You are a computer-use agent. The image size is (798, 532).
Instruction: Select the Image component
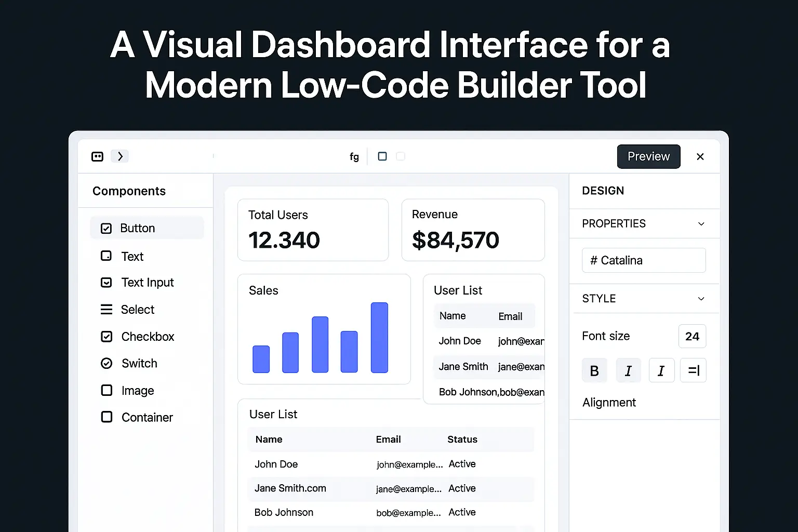pos(137,390)
